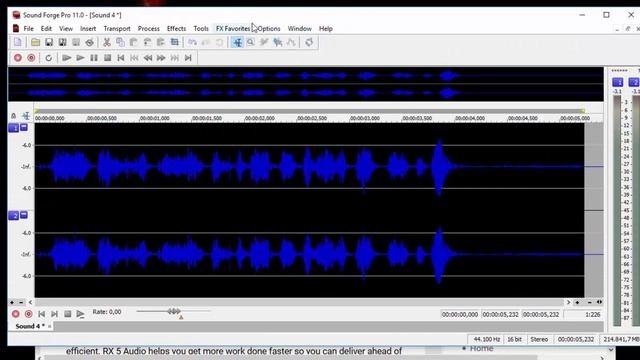This screenshot has height=360, width=640.
Task: Click the horizontal scrollbar right arrow
Action: click(568, 302)
